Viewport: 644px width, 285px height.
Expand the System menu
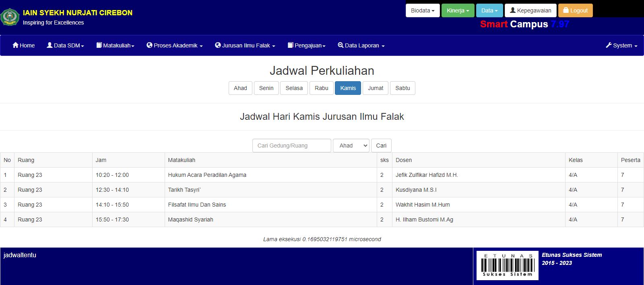point(621,45)
